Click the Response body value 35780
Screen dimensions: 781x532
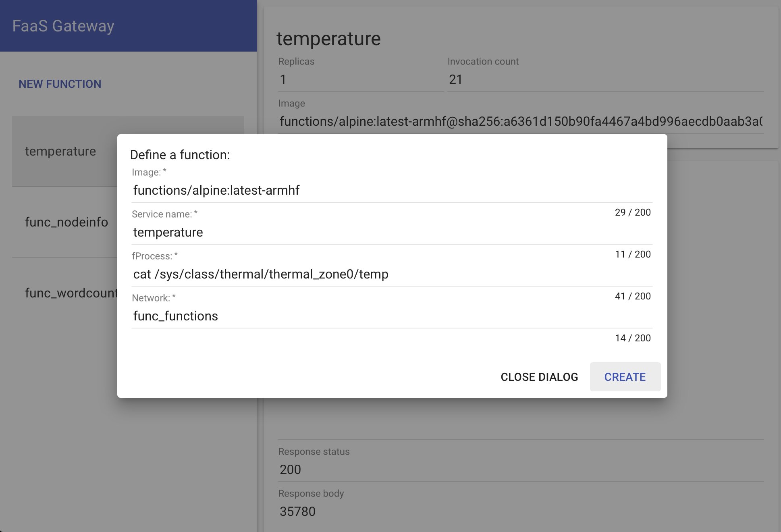click(x=297, y=511)
